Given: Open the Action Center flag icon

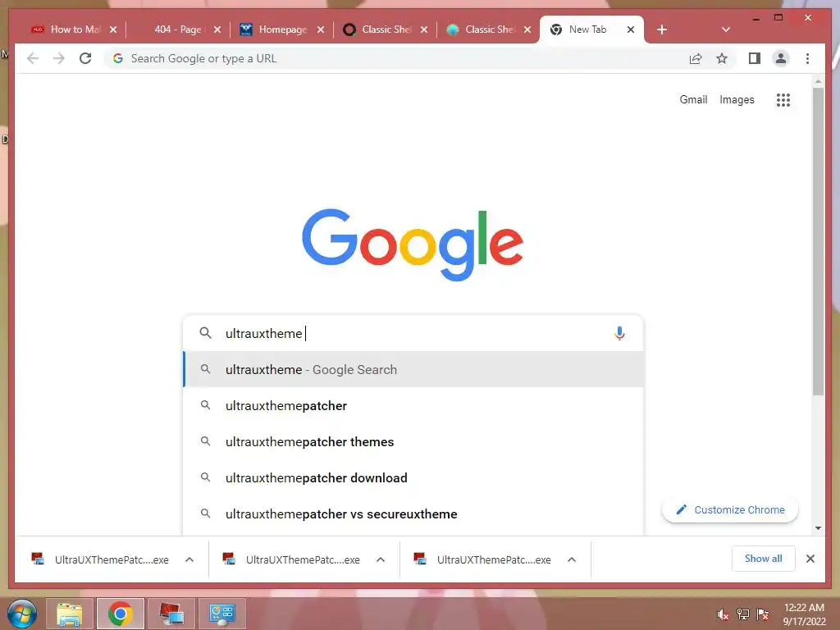Looking at the screenshot, I should click(763, 614).
